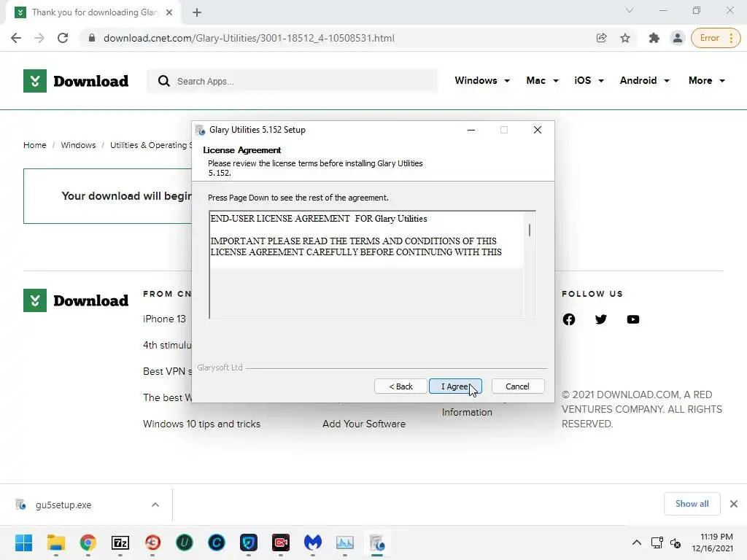The height and width of the screenshot is (560, 747).
Task: Click the address bar URL
Action: (249, 38)
